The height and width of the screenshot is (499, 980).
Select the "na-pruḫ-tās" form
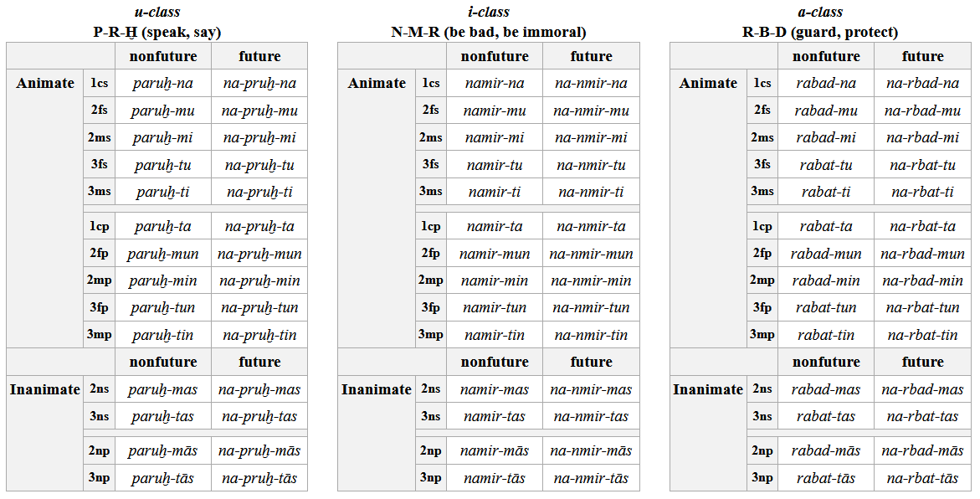coord(259,478)
